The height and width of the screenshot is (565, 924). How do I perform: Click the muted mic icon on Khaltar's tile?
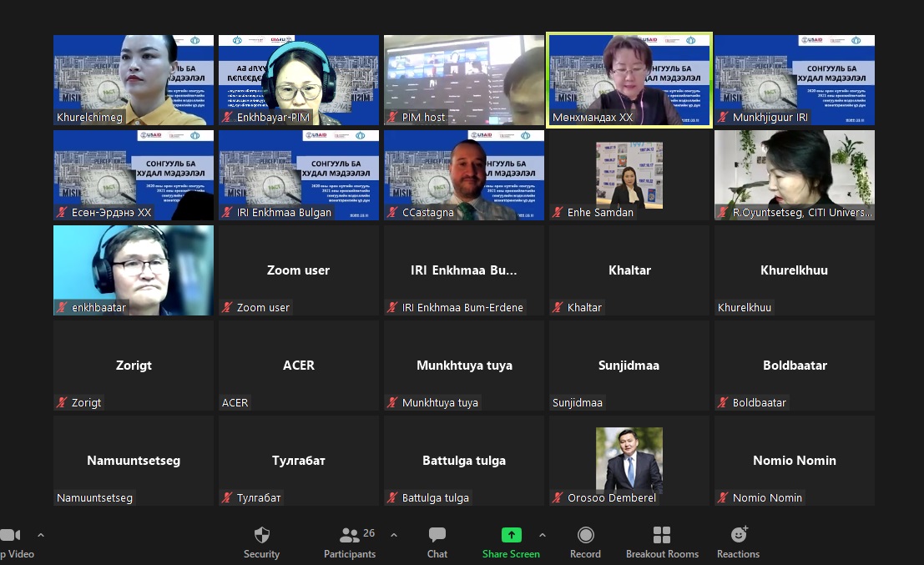tap(557, 308)
